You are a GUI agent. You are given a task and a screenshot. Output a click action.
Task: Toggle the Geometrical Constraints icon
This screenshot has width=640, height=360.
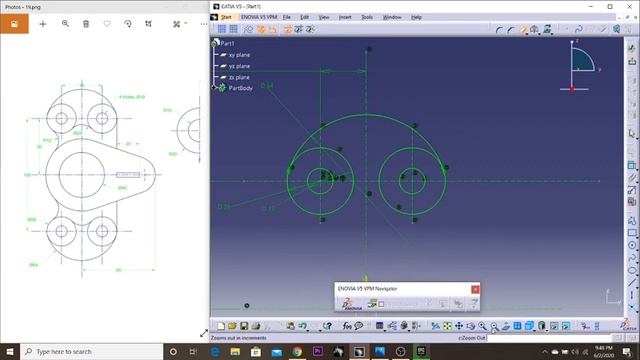(261, 29)
